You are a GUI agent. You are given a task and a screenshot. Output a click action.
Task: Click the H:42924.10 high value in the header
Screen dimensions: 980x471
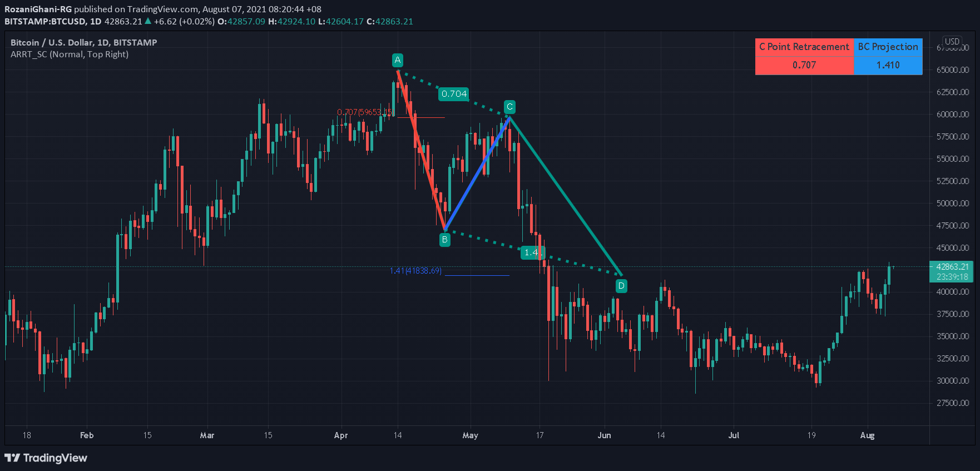click(291, 21)
